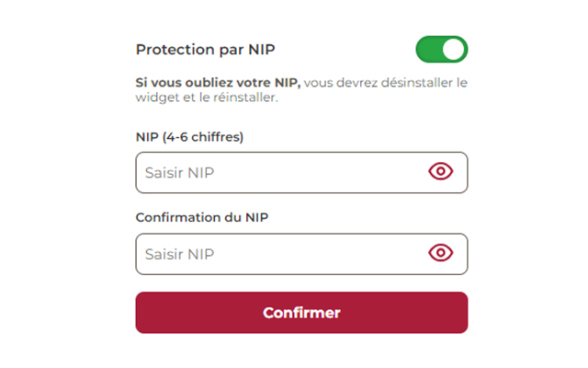Screen dimensions: 588x368
Task: Turn off the green NIP protection toggle
Action: (x=442, y=50)
